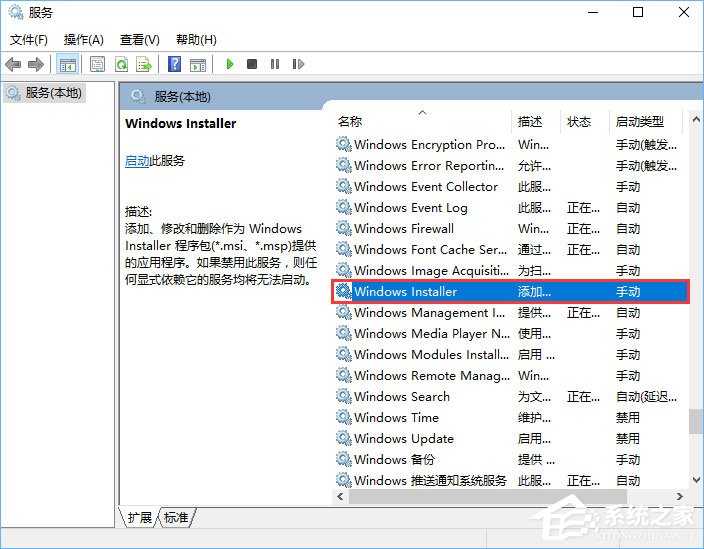
Task: Click the Export List toolbar icon
Action: point(144,64)
